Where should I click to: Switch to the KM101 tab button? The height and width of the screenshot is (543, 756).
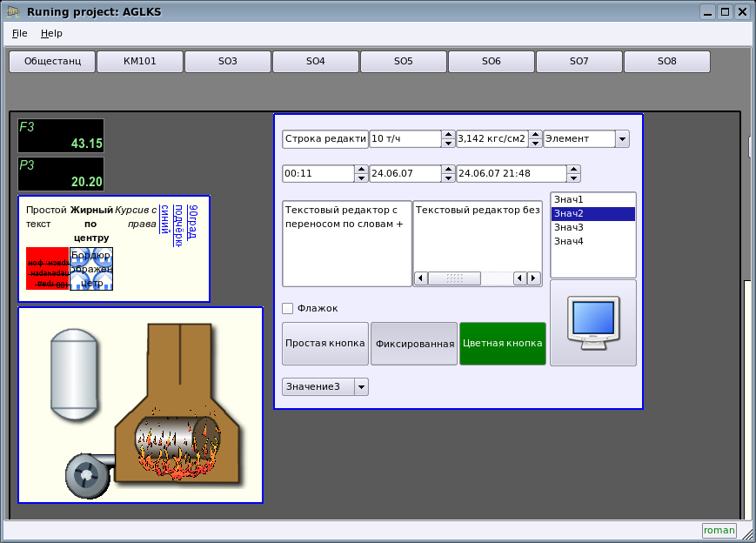point(139,62)
